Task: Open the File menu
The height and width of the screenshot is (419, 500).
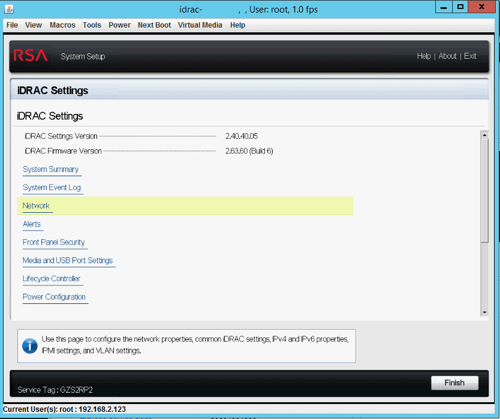Action: [x=12, y=25]
